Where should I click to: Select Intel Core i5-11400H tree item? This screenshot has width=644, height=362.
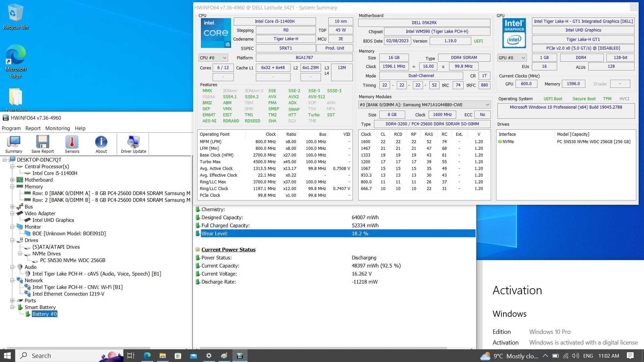pyautogui.click(x=55, y=173)
